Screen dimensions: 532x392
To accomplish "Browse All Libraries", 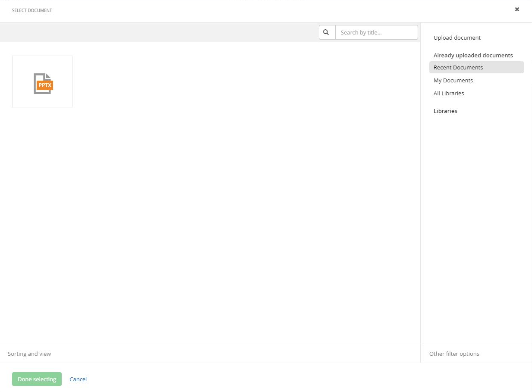I will (x=449, y=94).
